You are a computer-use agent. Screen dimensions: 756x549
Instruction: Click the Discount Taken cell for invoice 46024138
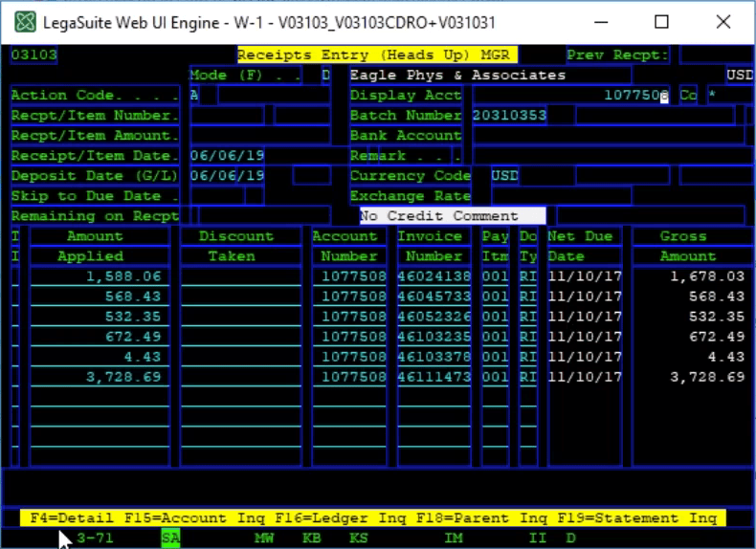pos(241,276)
